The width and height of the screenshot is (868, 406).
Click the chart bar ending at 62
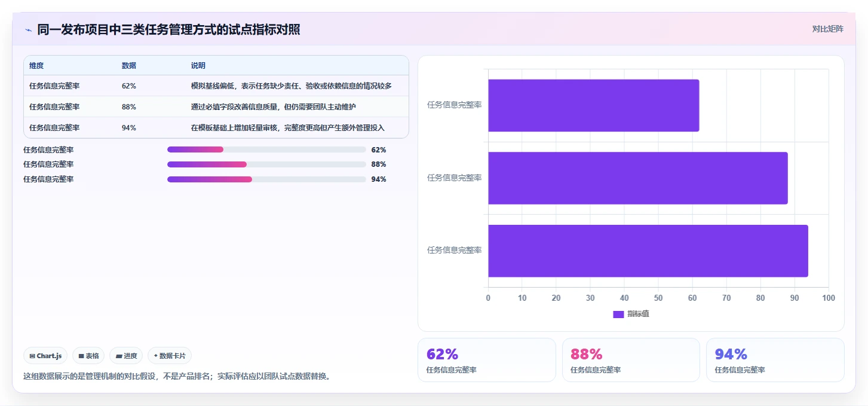[x=594, y=105]
